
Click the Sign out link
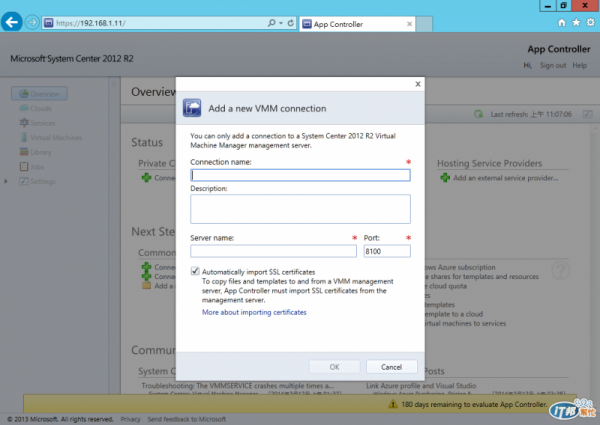click(x=553, y=65)
